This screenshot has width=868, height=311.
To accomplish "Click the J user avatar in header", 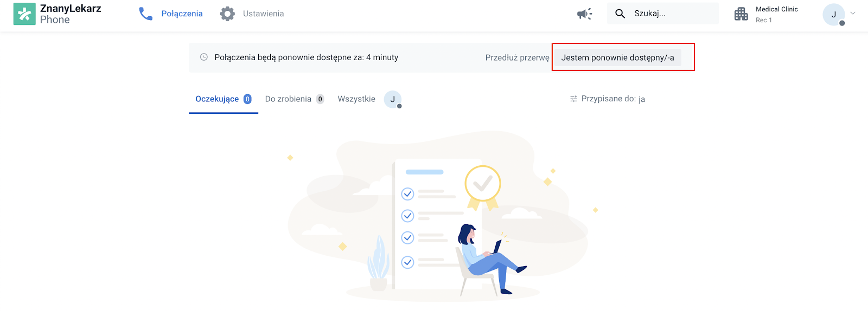I will [x=833, y=15].
